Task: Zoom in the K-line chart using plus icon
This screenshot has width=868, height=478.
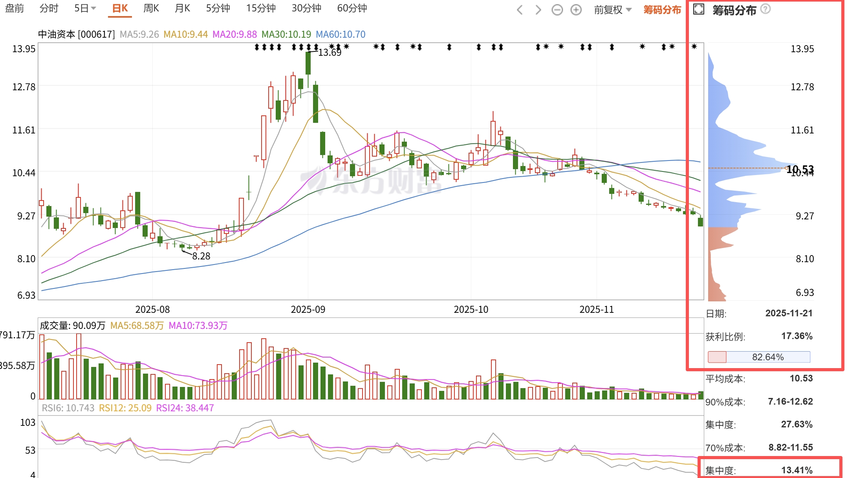Action: (x=576, y=10)
